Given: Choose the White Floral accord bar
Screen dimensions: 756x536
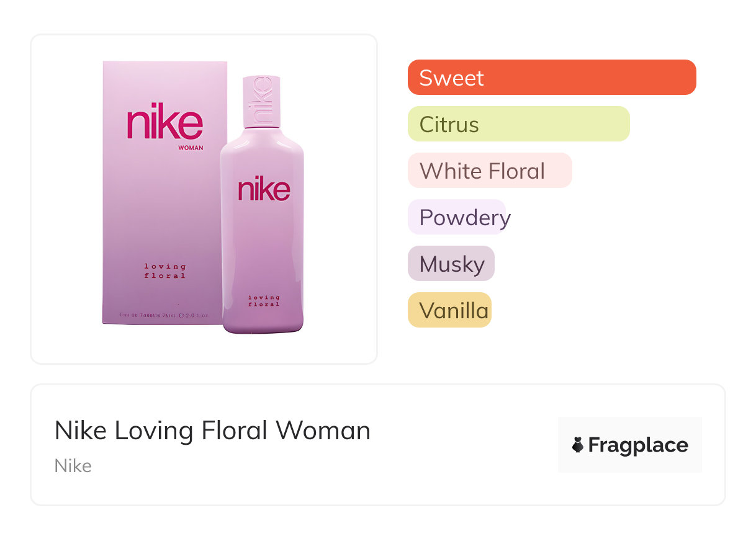Looking at the screenshot, I should pyautogui.click(x=489, y=171).
